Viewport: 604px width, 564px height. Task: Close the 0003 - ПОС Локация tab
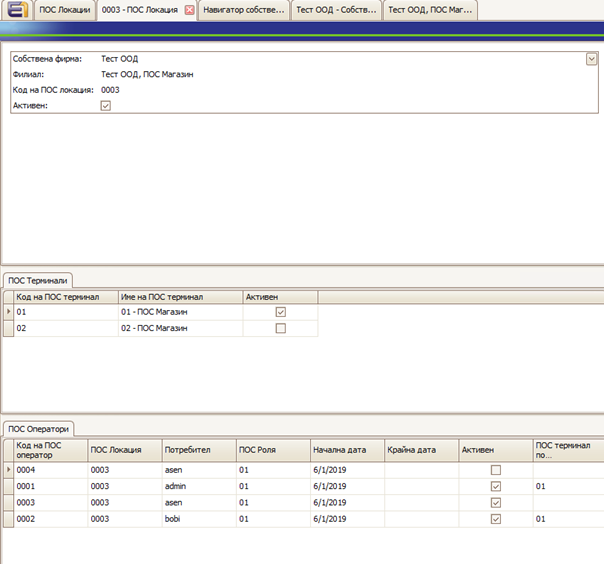click(x=189, y=10)
